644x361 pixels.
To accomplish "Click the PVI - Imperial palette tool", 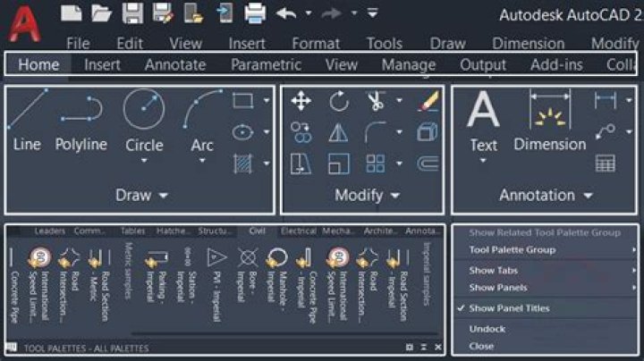I will pos(216,283).
